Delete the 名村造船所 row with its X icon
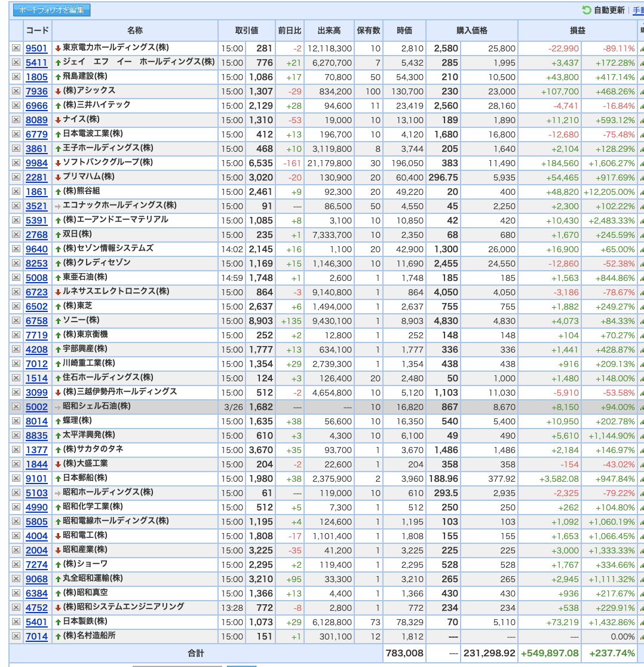Viewport: 644px width, 667px height. pos(16,637)
